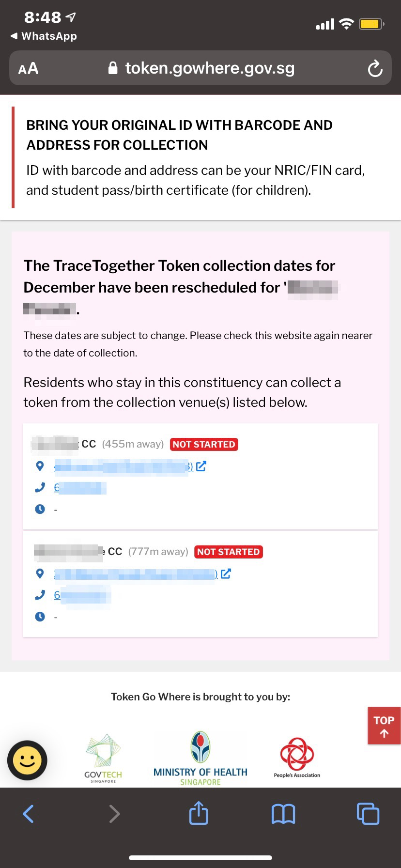Call the second venue's phone number
Viewport: 401px width, 868px height.
tap(82, 595)
